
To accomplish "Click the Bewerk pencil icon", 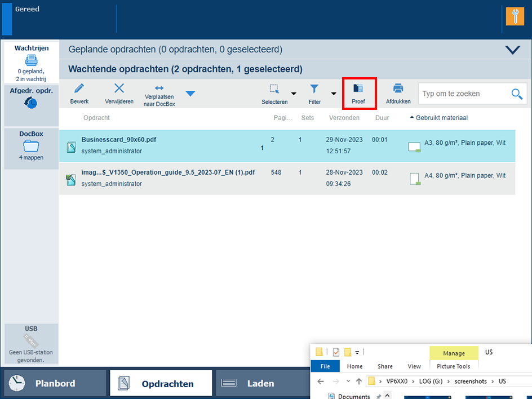I will point(79,89).
